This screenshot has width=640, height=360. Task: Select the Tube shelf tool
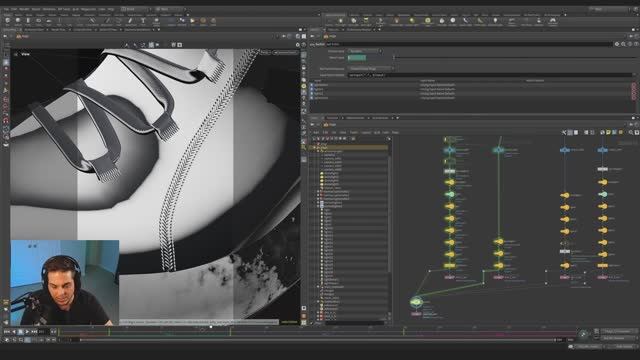tap(28, 21)
